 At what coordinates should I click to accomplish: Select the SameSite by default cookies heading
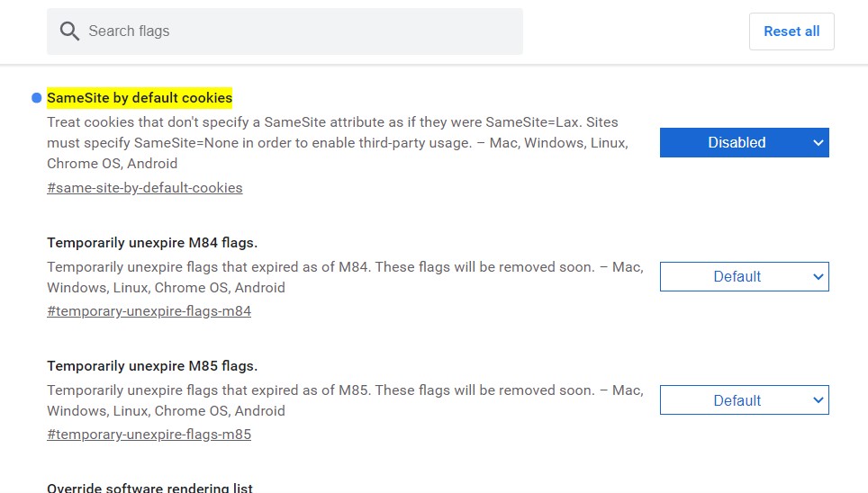(x=140, y=98)
